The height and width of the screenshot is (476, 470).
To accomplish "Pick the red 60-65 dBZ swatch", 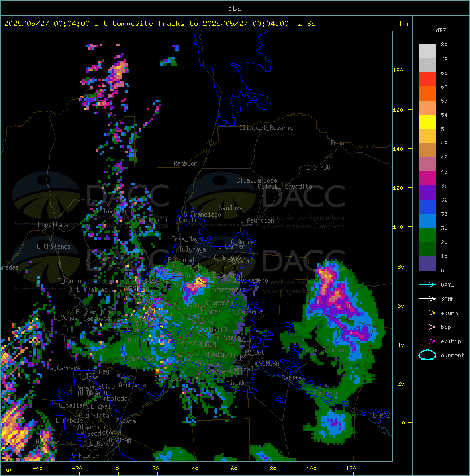I will click(427, 80).
